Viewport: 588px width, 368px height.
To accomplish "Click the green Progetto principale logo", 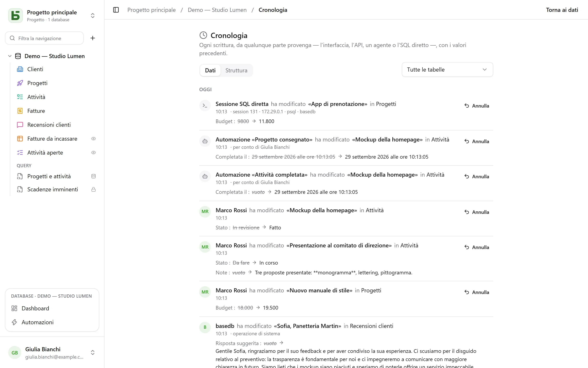I will tap(16, 16).
